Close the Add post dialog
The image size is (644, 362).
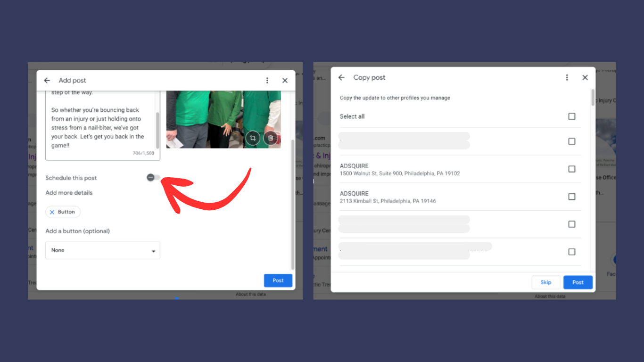tap(285, 81)
